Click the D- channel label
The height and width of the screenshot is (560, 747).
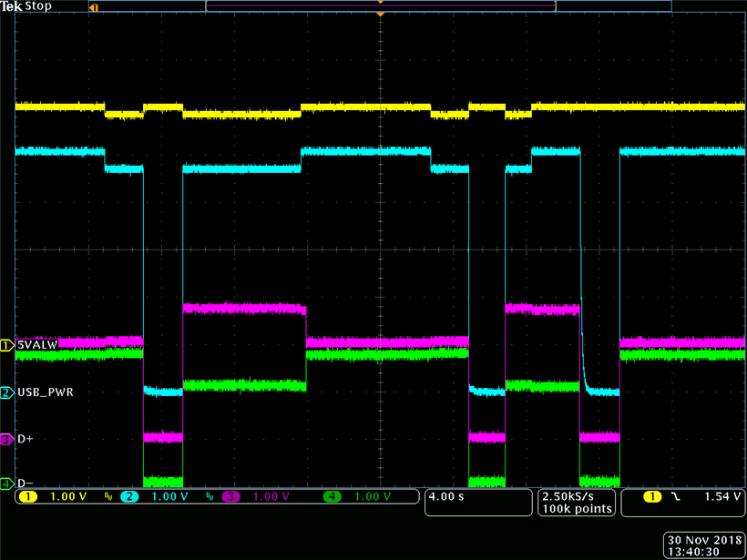tap(26, 484)
